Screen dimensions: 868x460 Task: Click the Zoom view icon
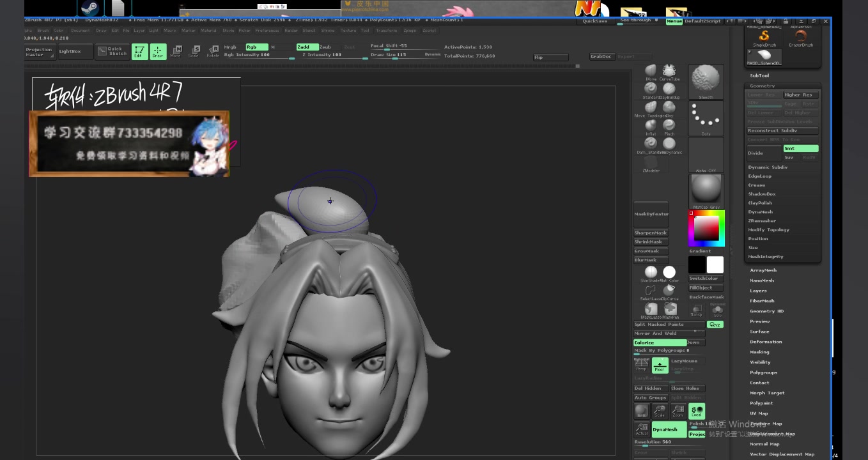678,411
